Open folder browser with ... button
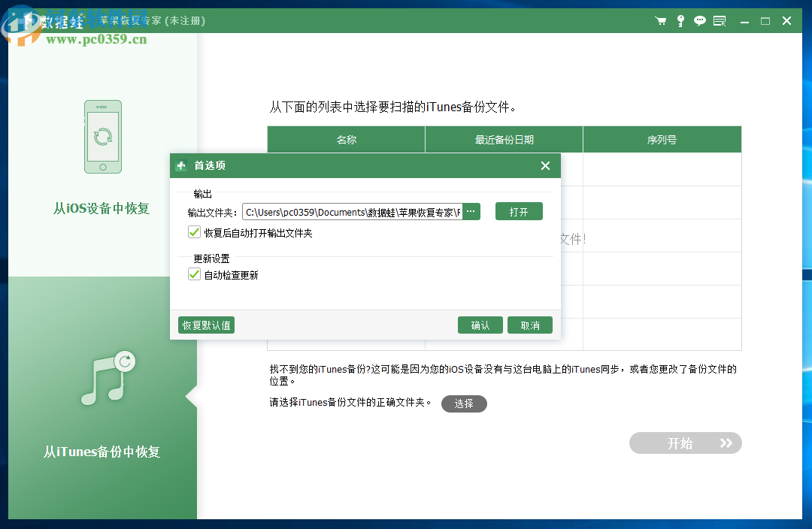 [x=471, y=211]
